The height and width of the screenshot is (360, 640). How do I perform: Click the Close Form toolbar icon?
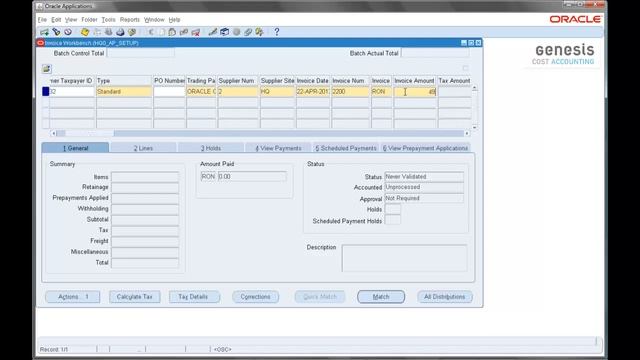132,32
